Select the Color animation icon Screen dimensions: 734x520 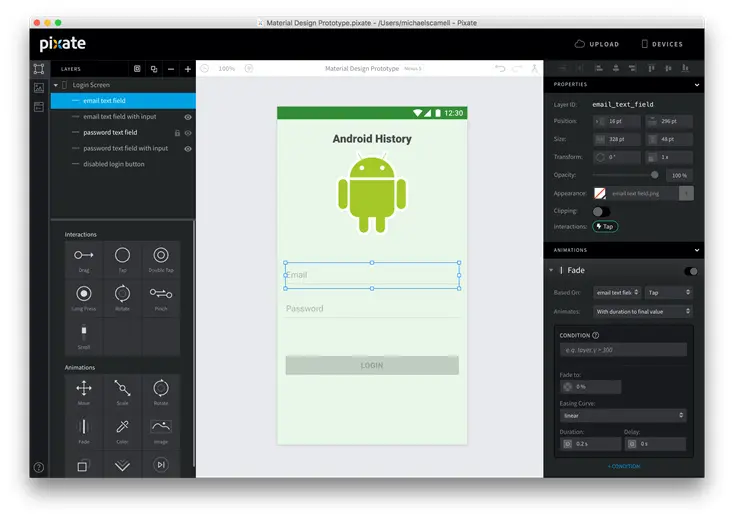pos(122,426)
